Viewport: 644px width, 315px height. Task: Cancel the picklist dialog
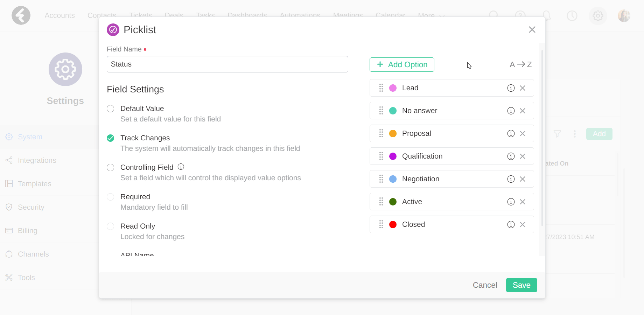click(x=485, y=285)
